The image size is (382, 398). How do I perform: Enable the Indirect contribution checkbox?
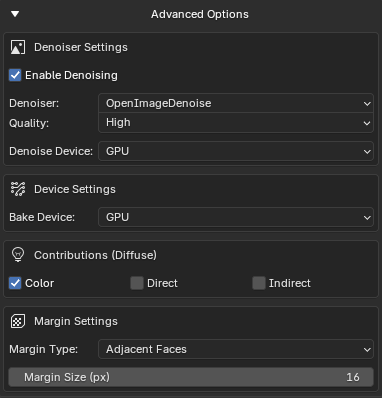259,283
